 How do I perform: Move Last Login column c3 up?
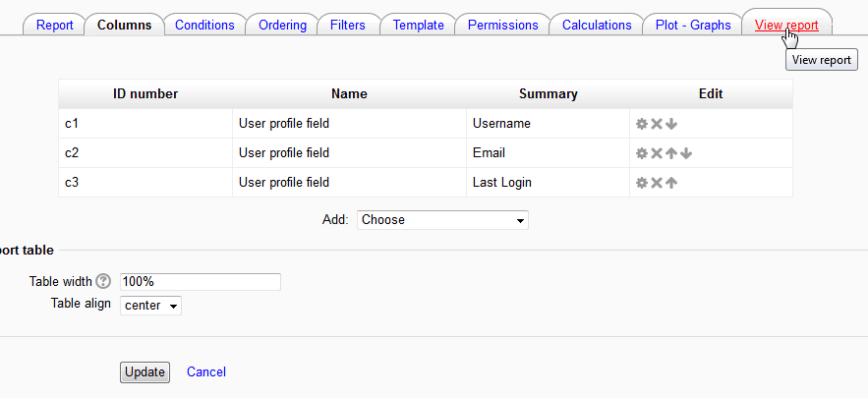[671, 183]
